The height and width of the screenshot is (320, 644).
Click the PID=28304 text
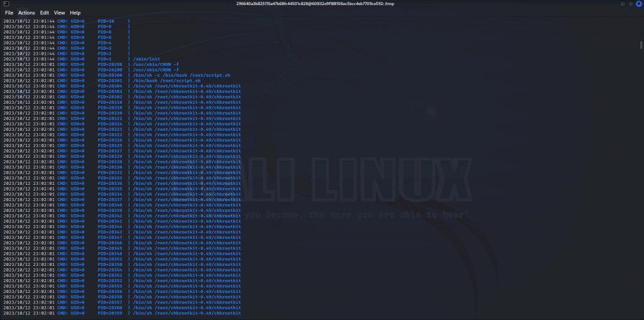(x=110, y=86)
